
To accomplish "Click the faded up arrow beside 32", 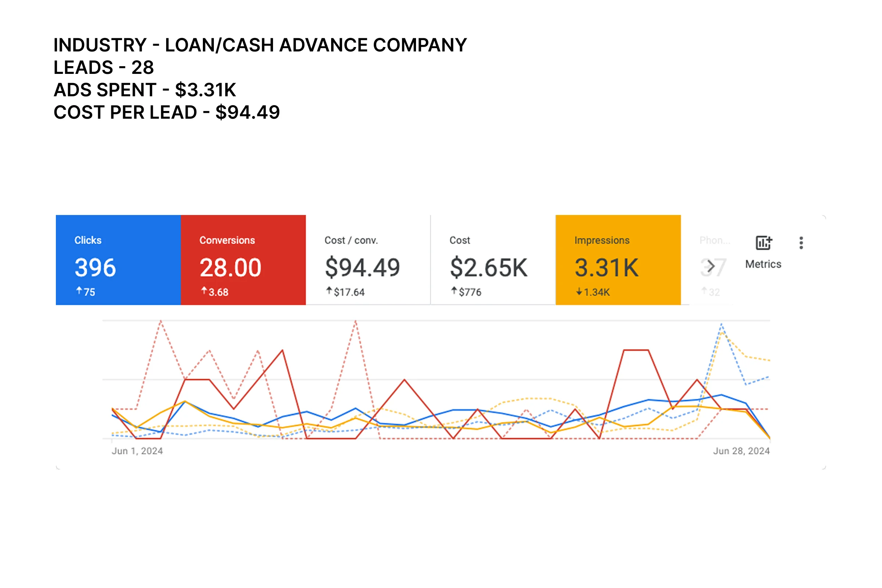I will pos(704,290).
